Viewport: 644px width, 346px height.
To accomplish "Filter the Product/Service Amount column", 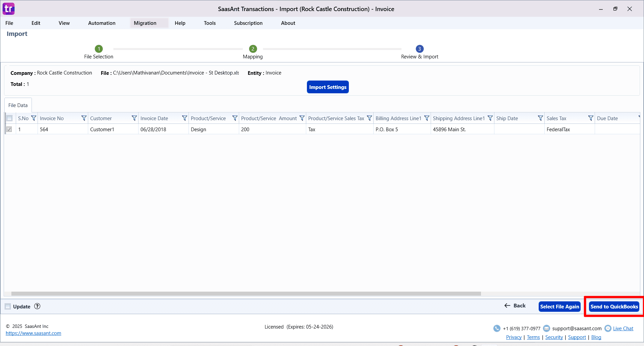I will [x=302, y=118].
